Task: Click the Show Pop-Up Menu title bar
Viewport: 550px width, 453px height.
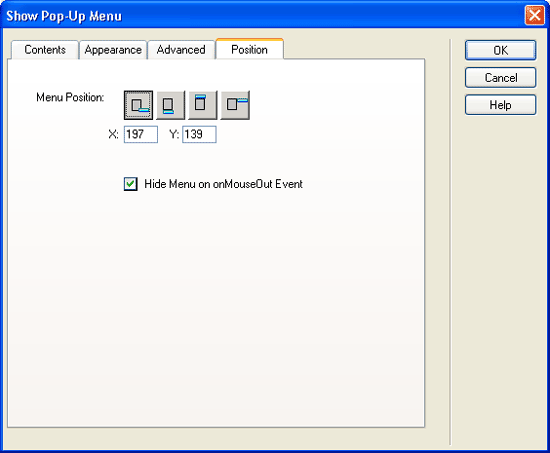Action: click(263, 15)
